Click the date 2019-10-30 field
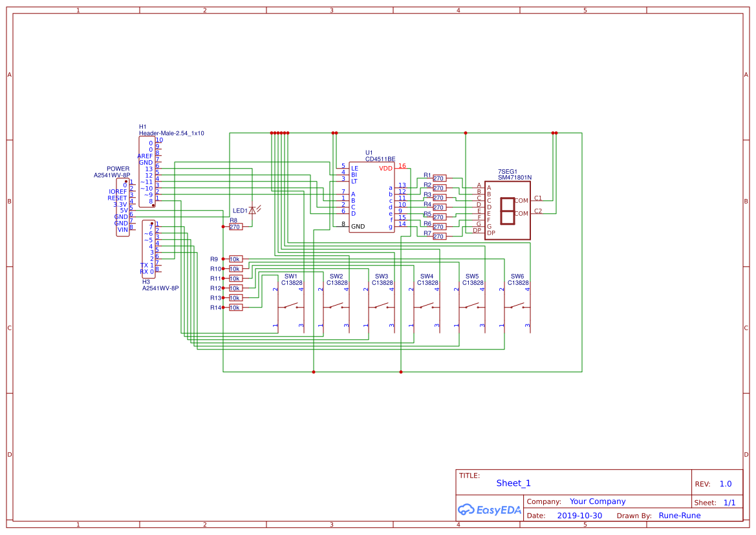 click(579, 516)
